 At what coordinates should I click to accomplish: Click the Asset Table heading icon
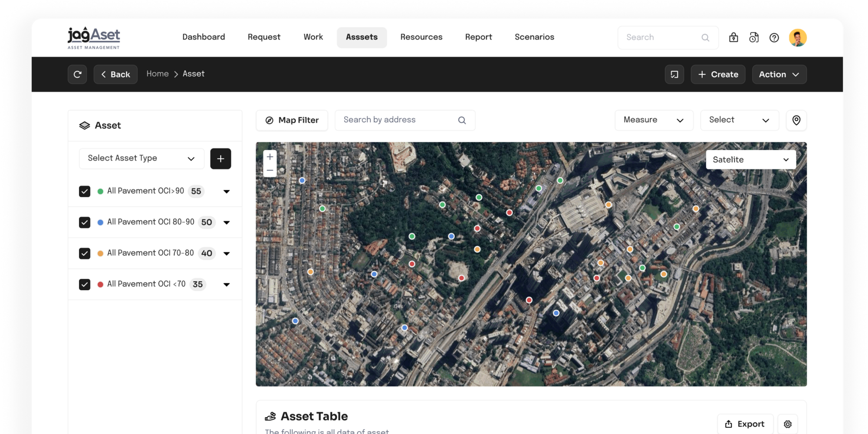(270, 416)
